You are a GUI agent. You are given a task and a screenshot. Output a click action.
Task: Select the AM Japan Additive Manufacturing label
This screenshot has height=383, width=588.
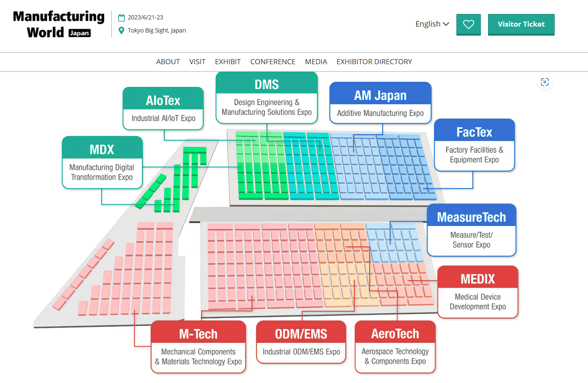coord(380,103)
